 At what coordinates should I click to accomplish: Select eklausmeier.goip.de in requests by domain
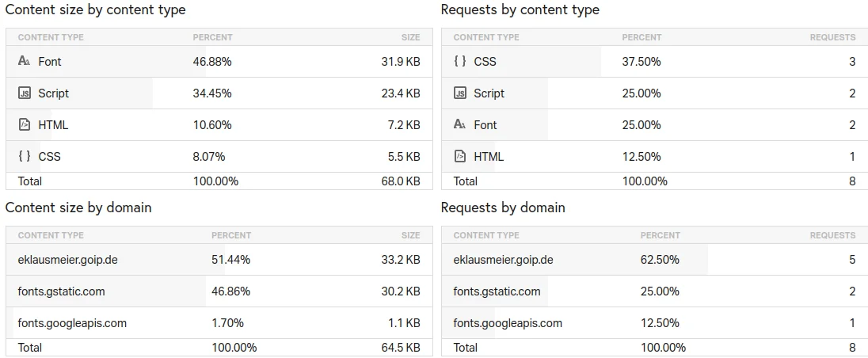click(503, 260)
